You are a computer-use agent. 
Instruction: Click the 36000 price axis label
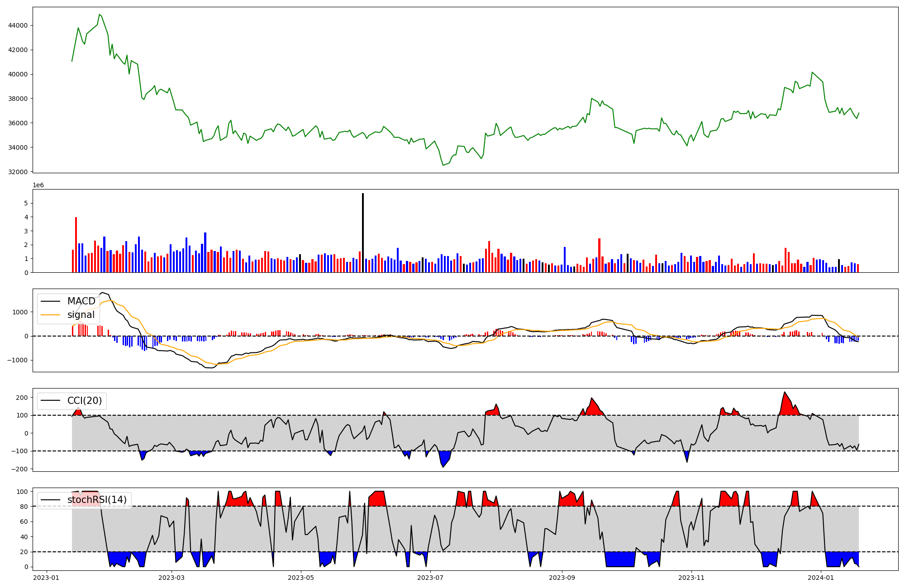[x=18, y=123]
